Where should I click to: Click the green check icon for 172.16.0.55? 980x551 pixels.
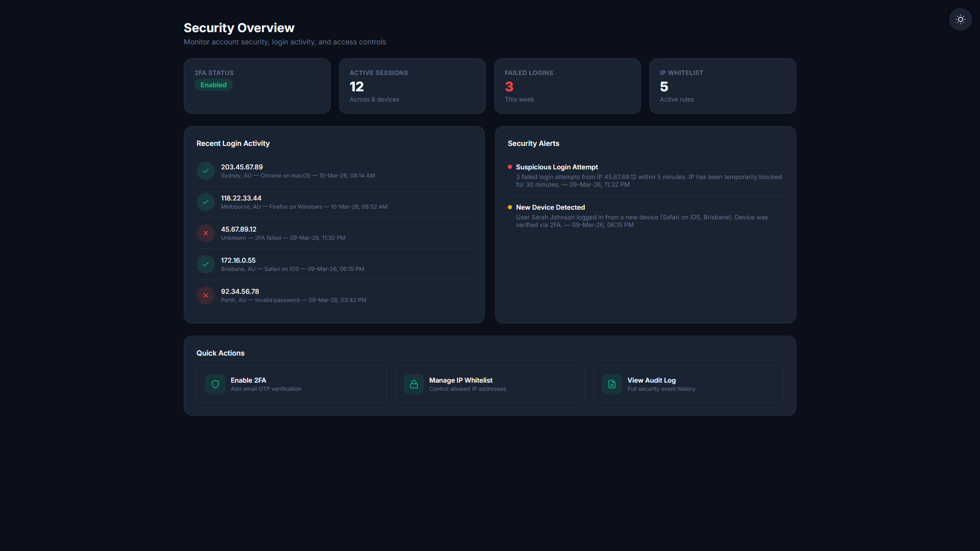[x=206, y=264]
